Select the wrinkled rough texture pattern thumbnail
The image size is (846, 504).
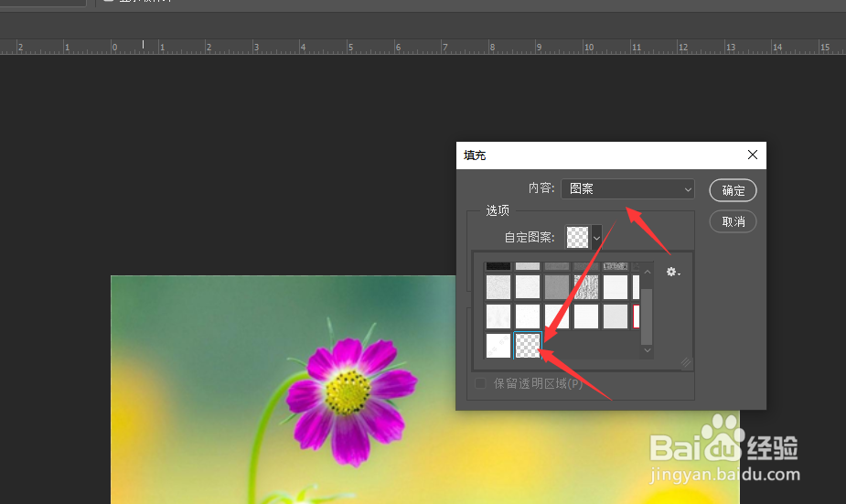[585, 286]
